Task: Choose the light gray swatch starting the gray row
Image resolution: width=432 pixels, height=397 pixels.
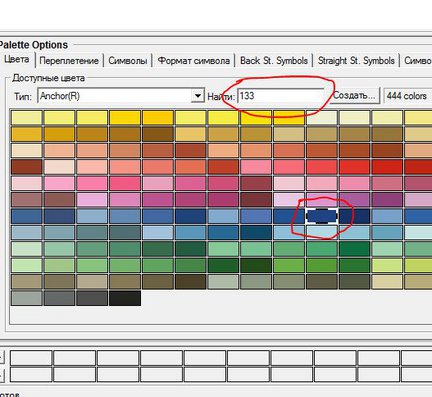Action: (27, 298)
